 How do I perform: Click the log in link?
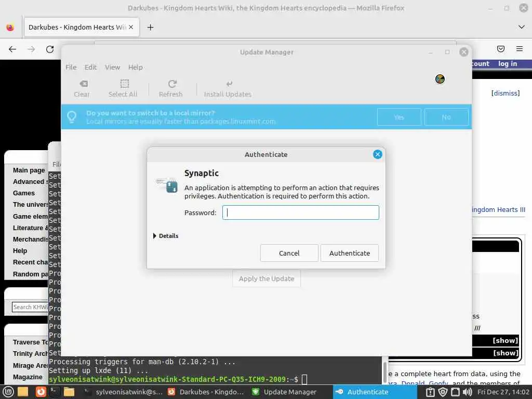pyautogui.click(x=508, y=63)
